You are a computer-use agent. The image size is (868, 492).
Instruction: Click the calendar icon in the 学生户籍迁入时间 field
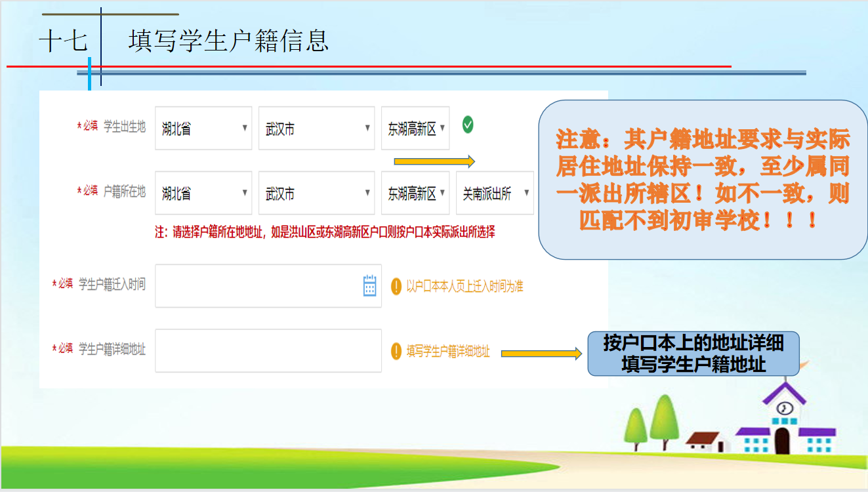click(370, 285)
